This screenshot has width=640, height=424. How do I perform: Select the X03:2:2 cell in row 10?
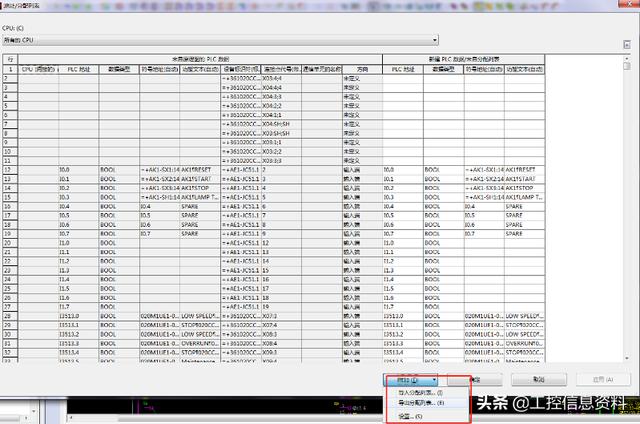point(281,151)
